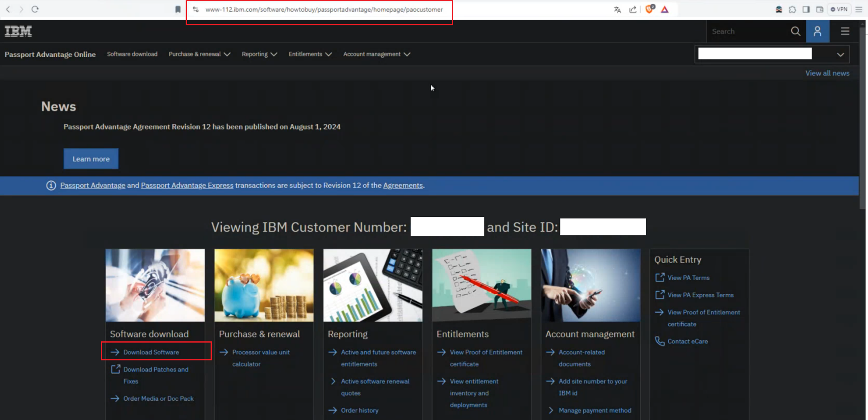Click the browser address bar URL
This screenshot has height=420, width=868.
pos(324,9)
